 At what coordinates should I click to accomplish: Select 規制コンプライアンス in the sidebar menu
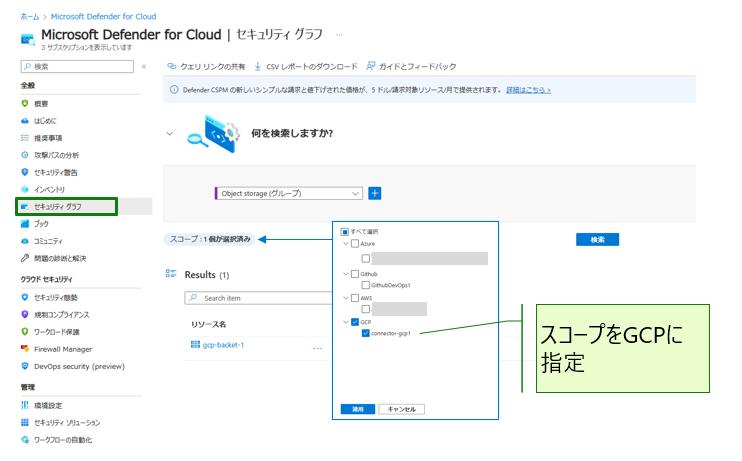(62, 314)
